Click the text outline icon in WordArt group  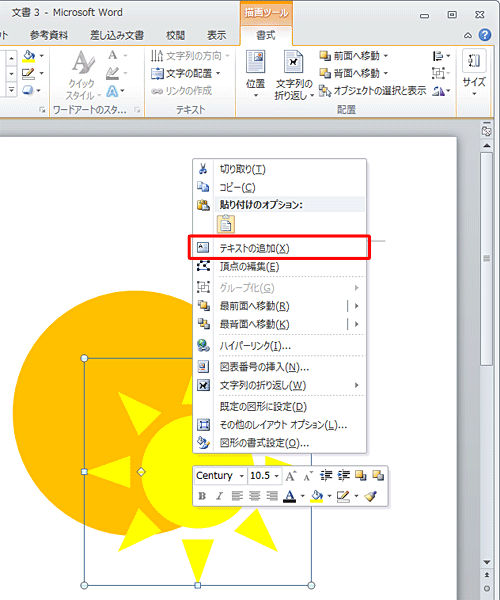pos(112,73)
